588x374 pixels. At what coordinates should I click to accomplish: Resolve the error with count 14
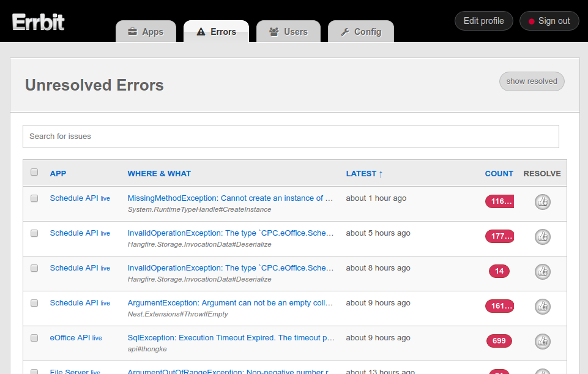point(543,272)
